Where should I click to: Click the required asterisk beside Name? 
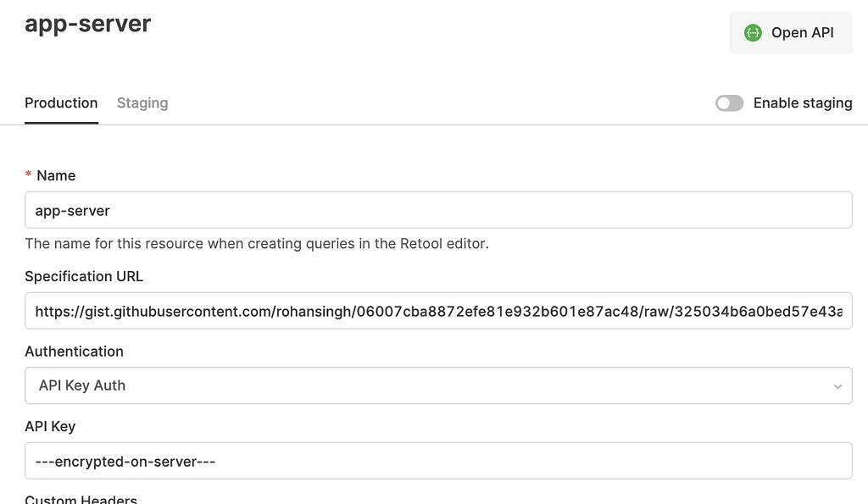29,175
